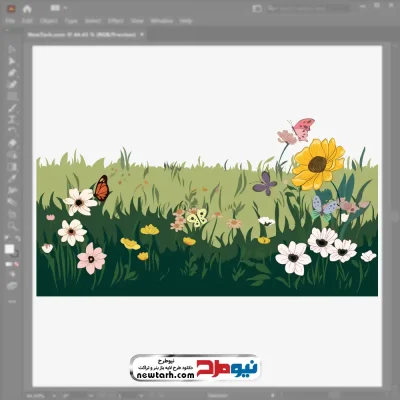Click the Default Fill and Stroke icon
The width and height of the screenshot is (400, 400).
[x=7, y=238]
